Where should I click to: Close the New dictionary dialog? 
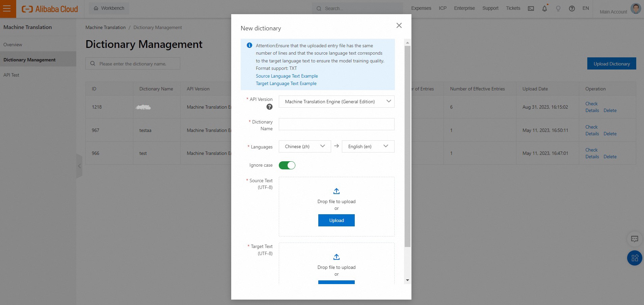[399, 26]
